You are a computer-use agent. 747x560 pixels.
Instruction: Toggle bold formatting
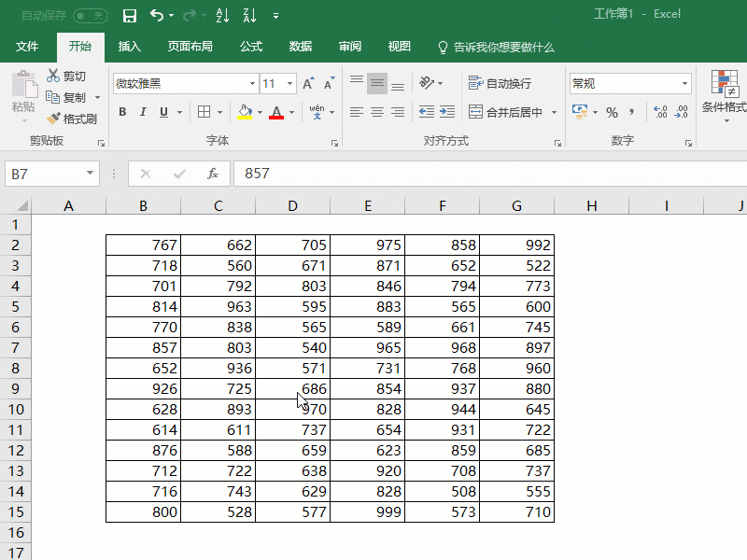tap(122, 112)
